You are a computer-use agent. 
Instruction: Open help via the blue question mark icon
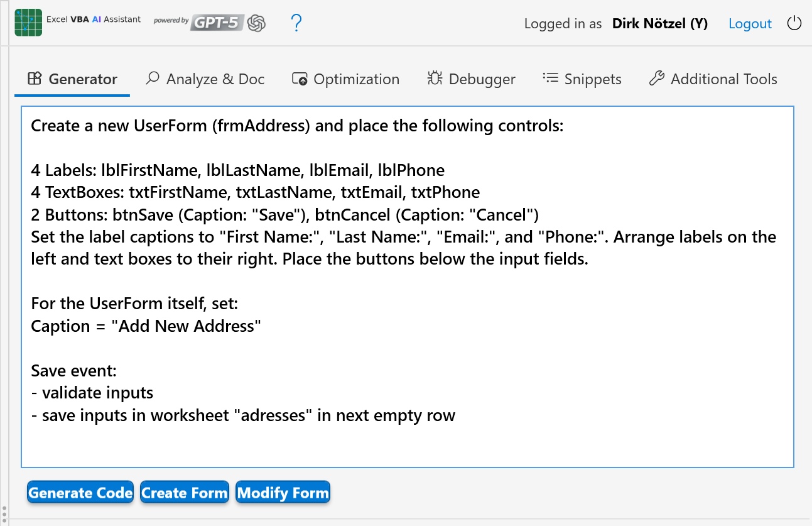296,22
